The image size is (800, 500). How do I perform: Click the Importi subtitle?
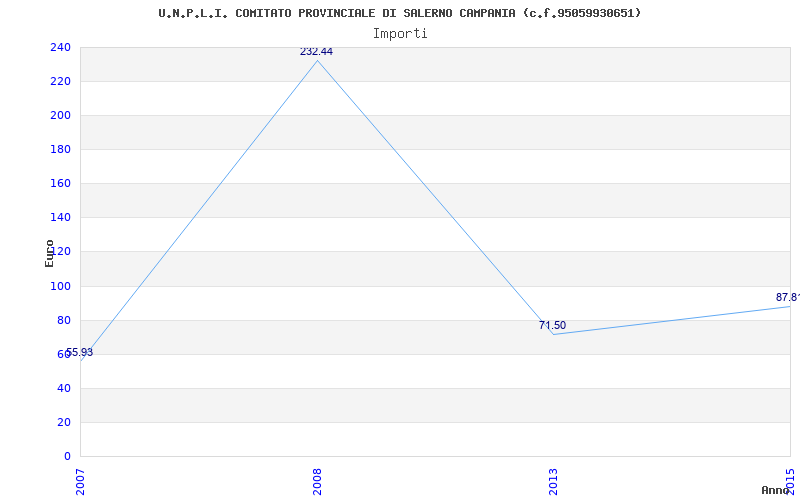pos(400,34)
